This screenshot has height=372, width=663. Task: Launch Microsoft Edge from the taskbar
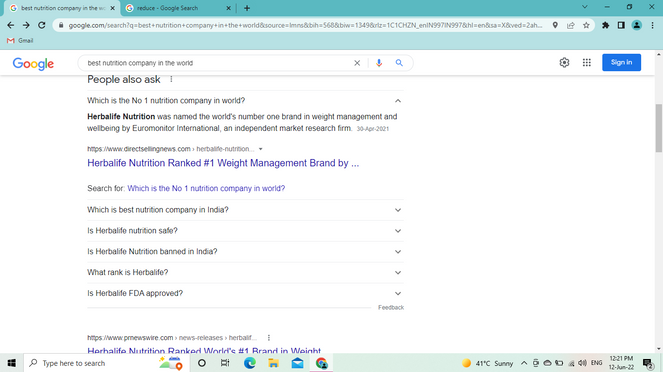[249, 363]
